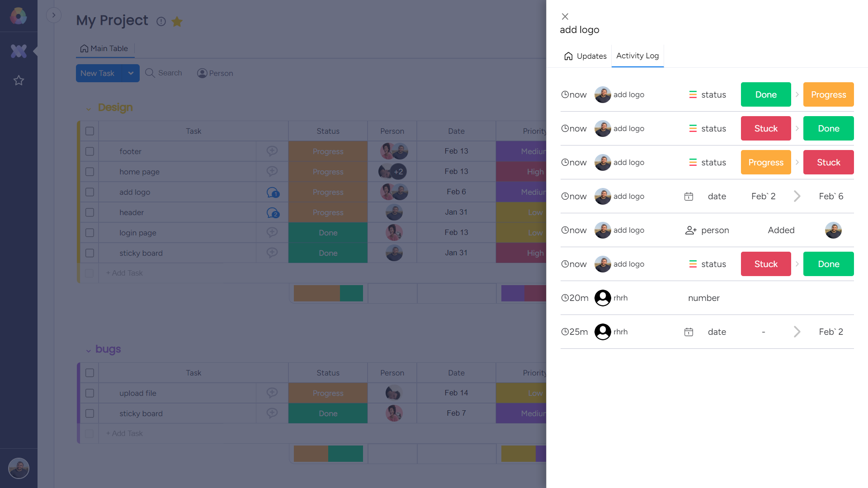Click the Done status button in activity log
868x488 pixels.
766,94
